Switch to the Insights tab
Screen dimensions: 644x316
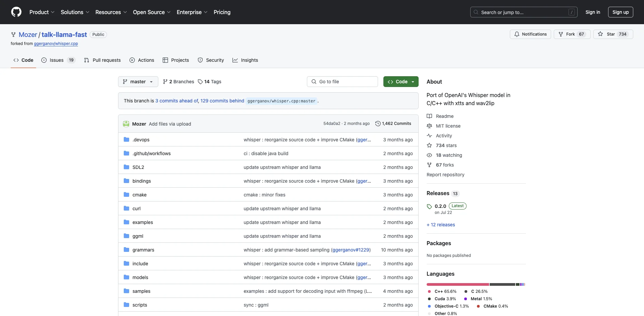(245, 60)
